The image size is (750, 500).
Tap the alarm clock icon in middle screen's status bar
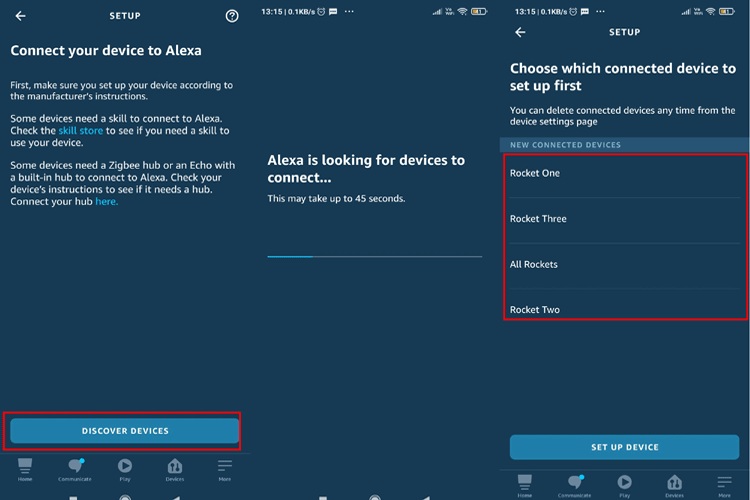[321, 11]
